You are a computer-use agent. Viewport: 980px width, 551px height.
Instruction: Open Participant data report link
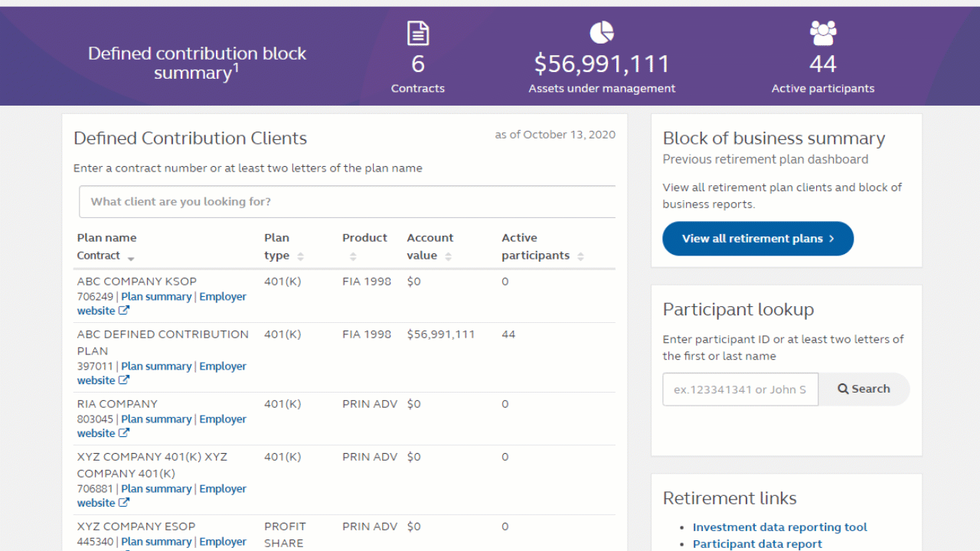click(x=757, y=544)
